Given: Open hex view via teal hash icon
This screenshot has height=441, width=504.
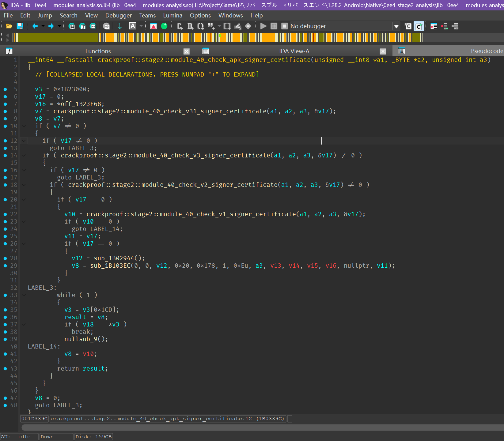Looking at the screenshot, I should coord(72,26).
